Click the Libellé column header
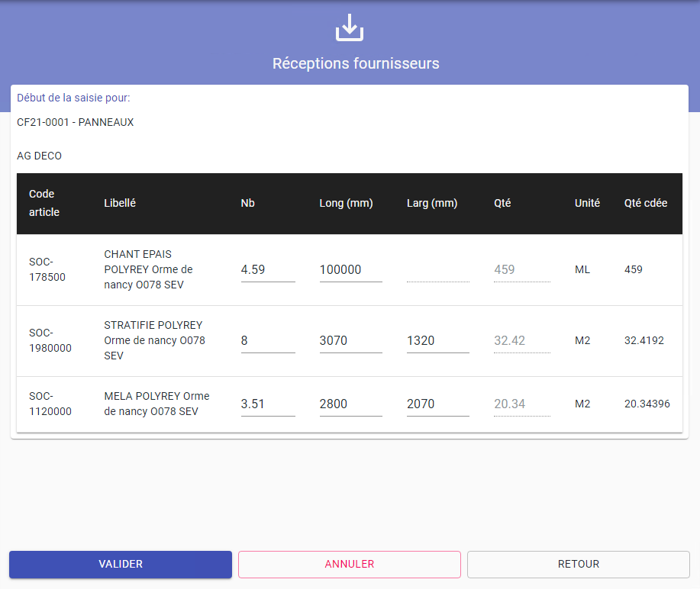The width and height of the screenshot is (700, 589). point(120,203)
